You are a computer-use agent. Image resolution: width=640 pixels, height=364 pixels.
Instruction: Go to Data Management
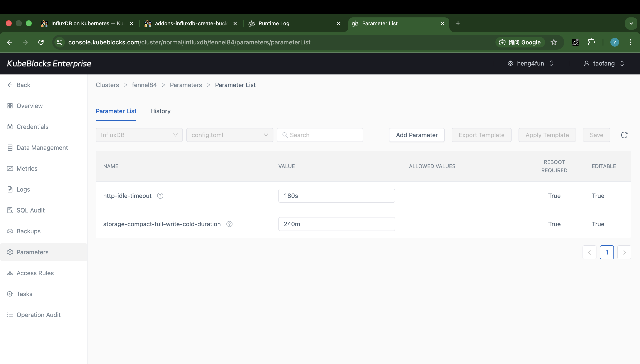tap(42, 148)
